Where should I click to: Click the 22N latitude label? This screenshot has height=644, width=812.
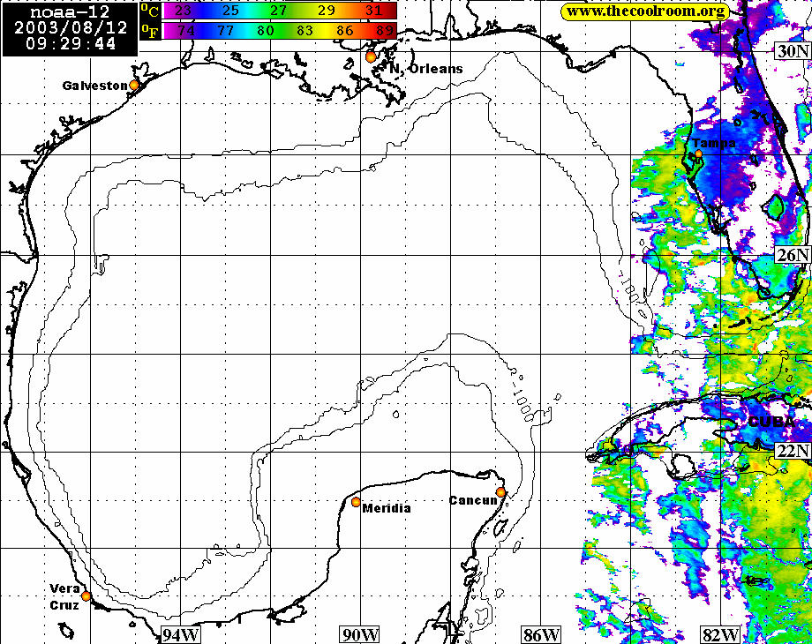793,451
